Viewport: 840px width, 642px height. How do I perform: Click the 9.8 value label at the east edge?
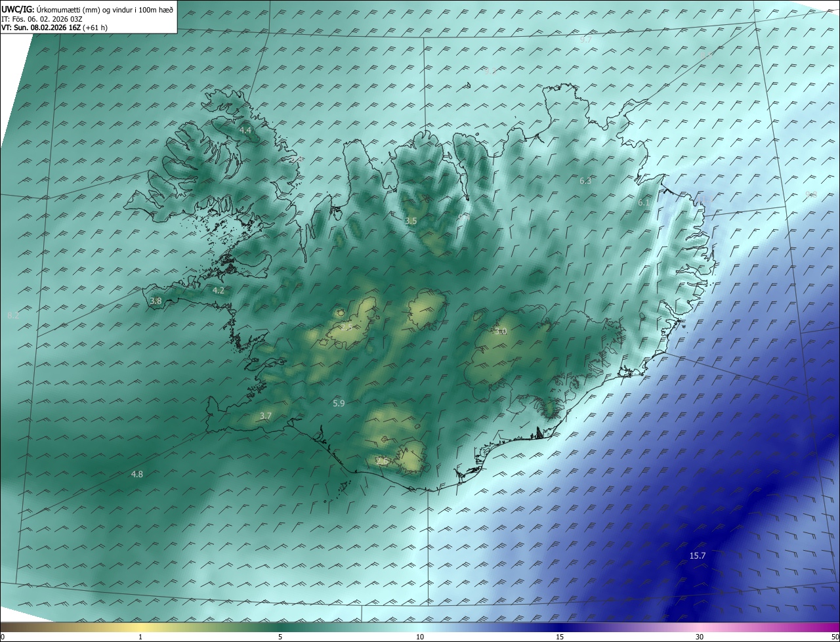(x=811, y=194)
